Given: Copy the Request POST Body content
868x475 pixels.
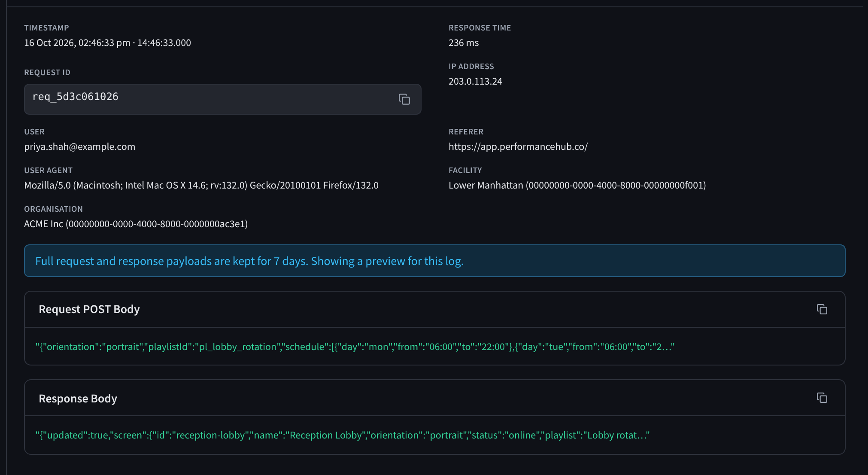Looking at the screenshot, I should (x=822, y=309).
